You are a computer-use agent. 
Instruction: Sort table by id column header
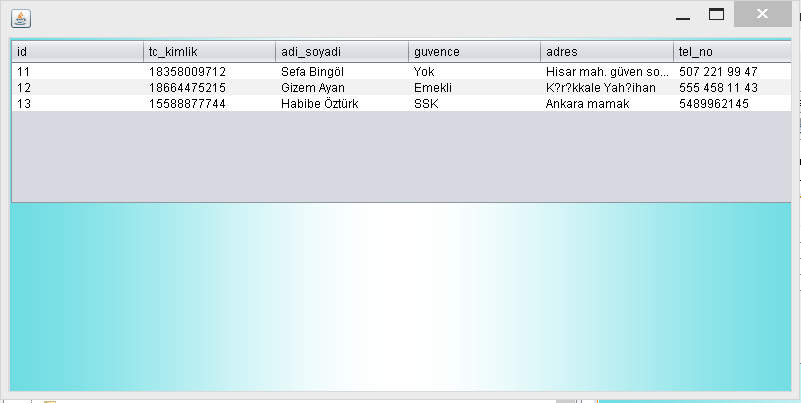coord(77,51)
